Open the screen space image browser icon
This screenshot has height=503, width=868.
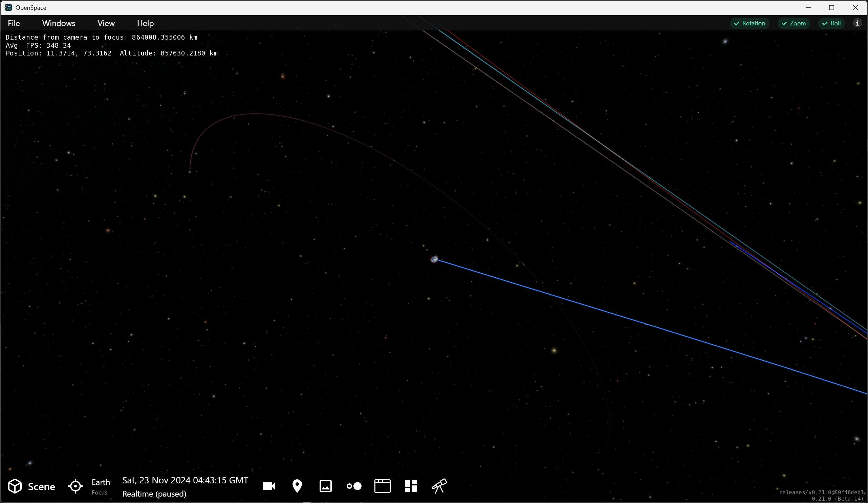[326, 486]
